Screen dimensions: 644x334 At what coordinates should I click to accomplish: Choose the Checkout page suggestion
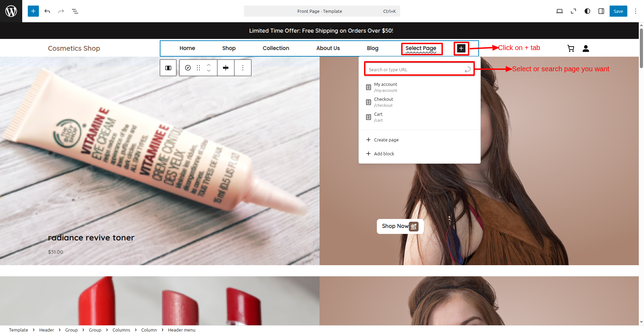click(384, 102)
